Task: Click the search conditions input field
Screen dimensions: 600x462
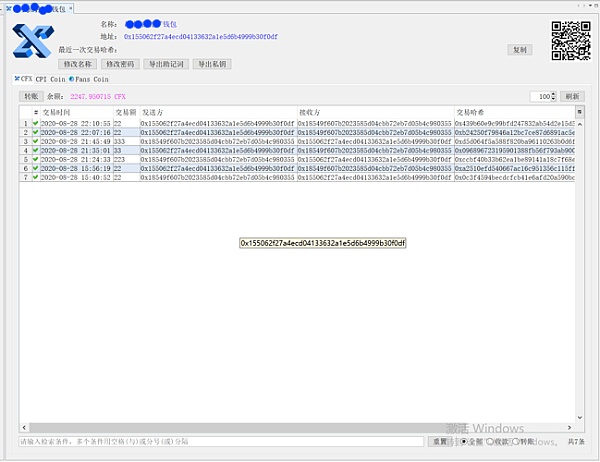Action: [220, 441]
